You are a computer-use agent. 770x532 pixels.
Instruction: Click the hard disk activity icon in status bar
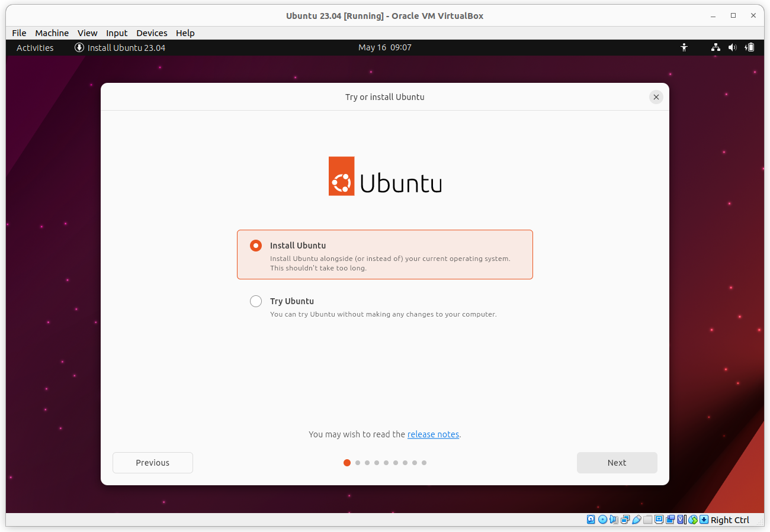pyautogui.click(x=591, y=520)
